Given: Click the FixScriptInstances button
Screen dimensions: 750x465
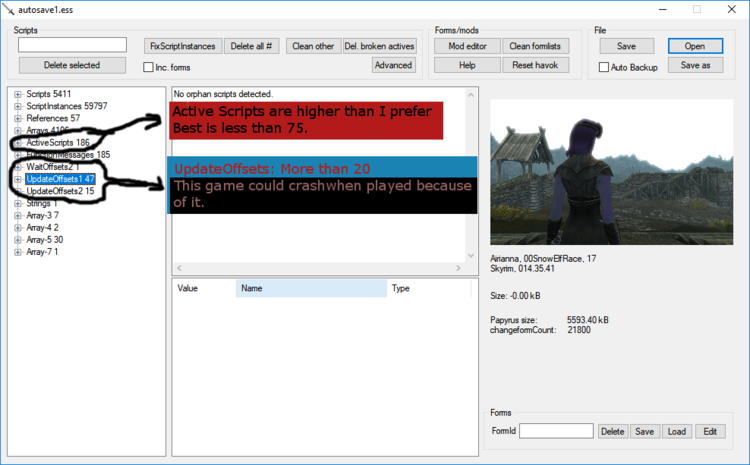Looking at the screenshot, I should click(x=183, y=46).
